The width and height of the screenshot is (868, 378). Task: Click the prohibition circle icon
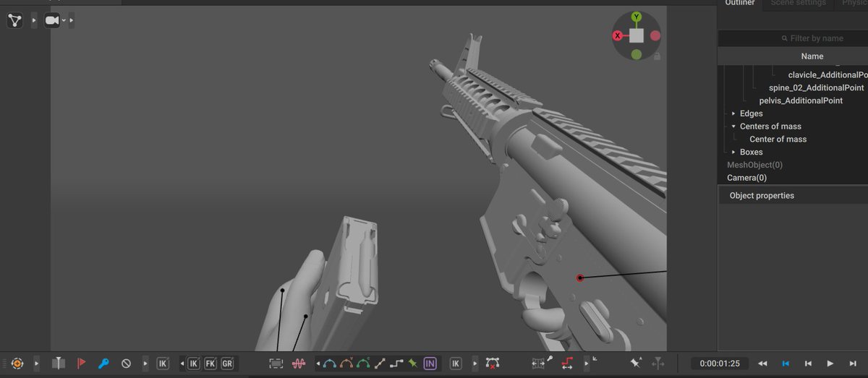(126, 364)
